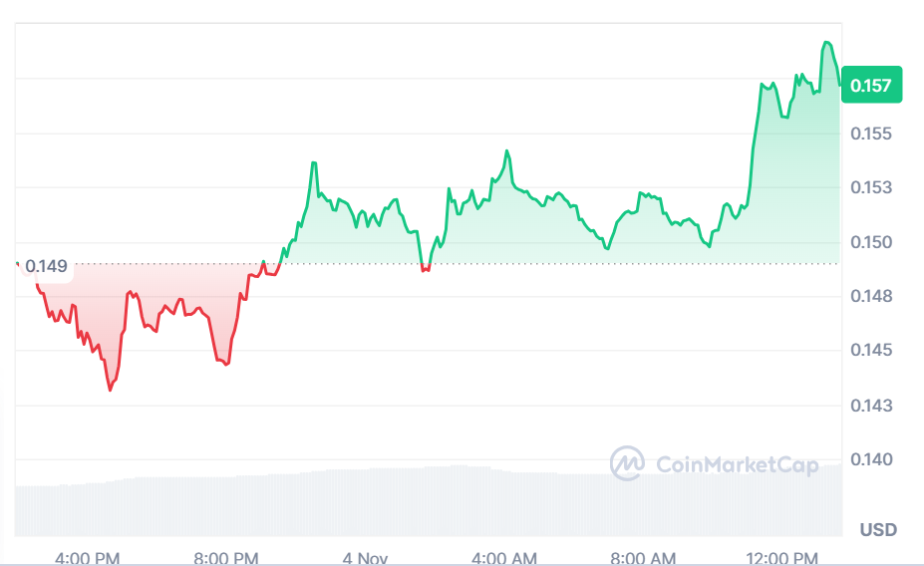Screen dimensions: 924x566
Task: Click the 0.145 price axis label
Action: (x=871, y=351)
